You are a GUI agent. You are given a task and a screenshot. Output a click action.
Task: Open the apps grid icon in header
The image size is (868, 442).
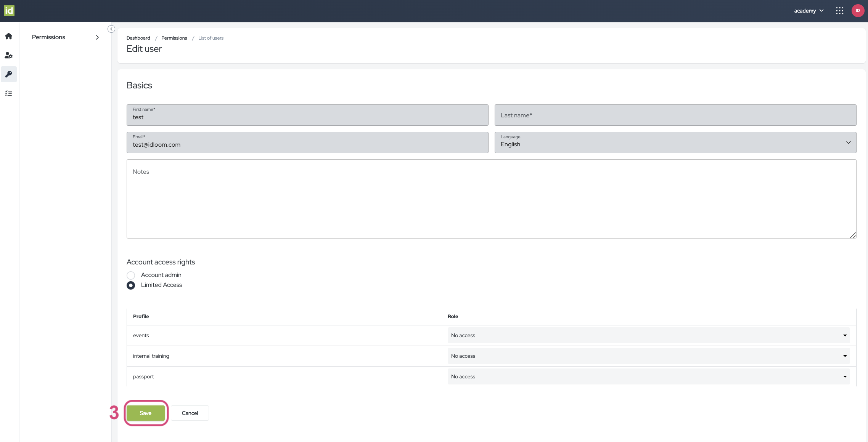[x=840, y=11]
